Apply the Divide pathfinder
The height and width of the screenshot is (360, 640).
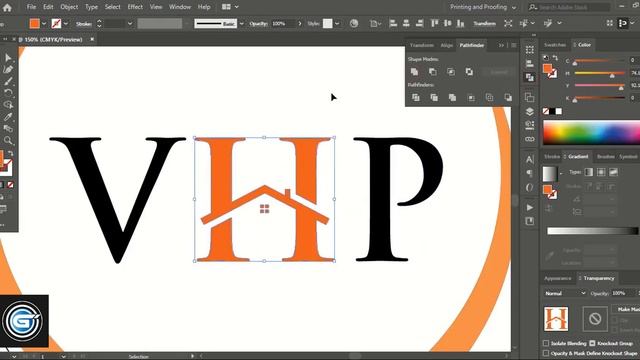coord(416,98)
